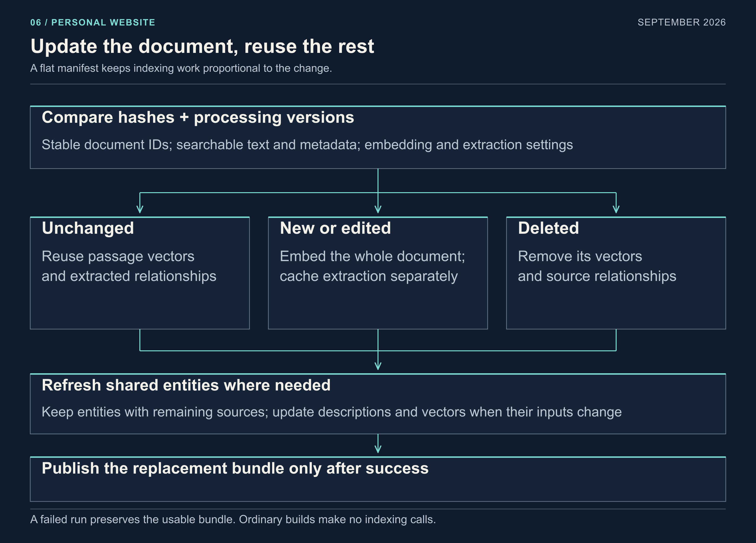Viewport: 756px width, 543px height.
Task: Click 'and source relationships' line
Action: [597, 276]
